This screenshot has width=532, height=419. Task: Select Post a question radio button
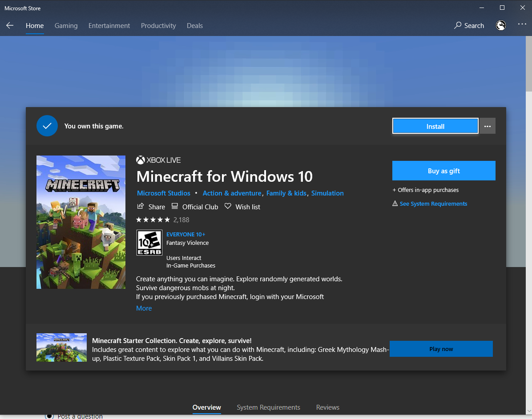click(x=49, y=416)
